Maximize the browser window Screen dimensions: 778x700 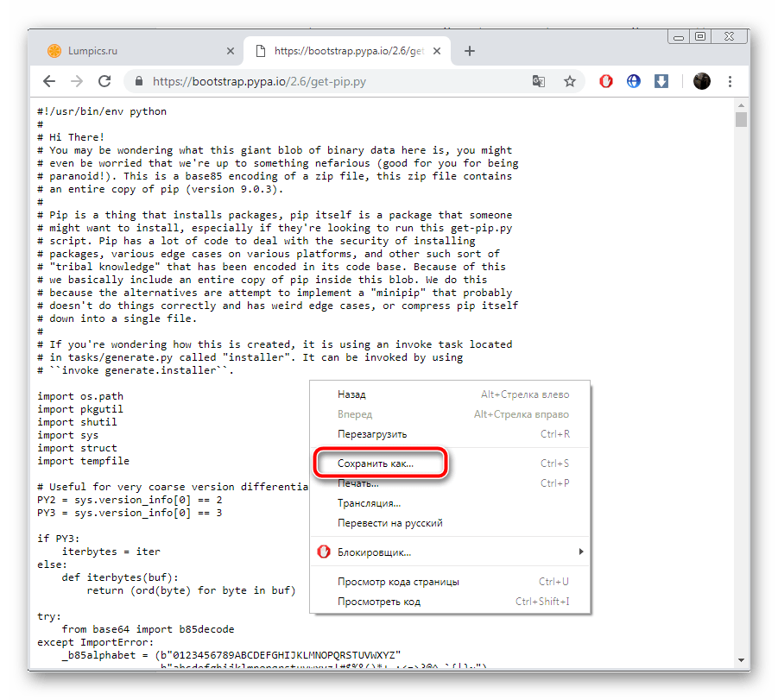point(700,37)
